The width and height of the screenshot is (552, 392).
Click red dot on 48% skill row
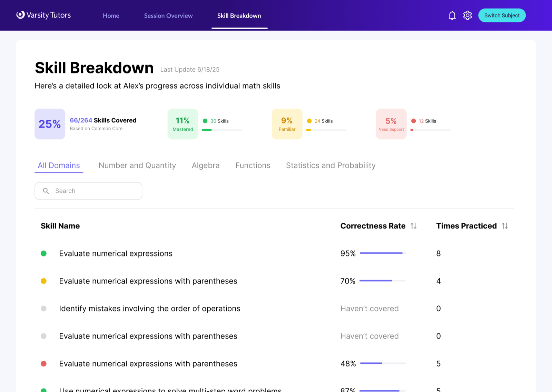[x=43, y=364]
